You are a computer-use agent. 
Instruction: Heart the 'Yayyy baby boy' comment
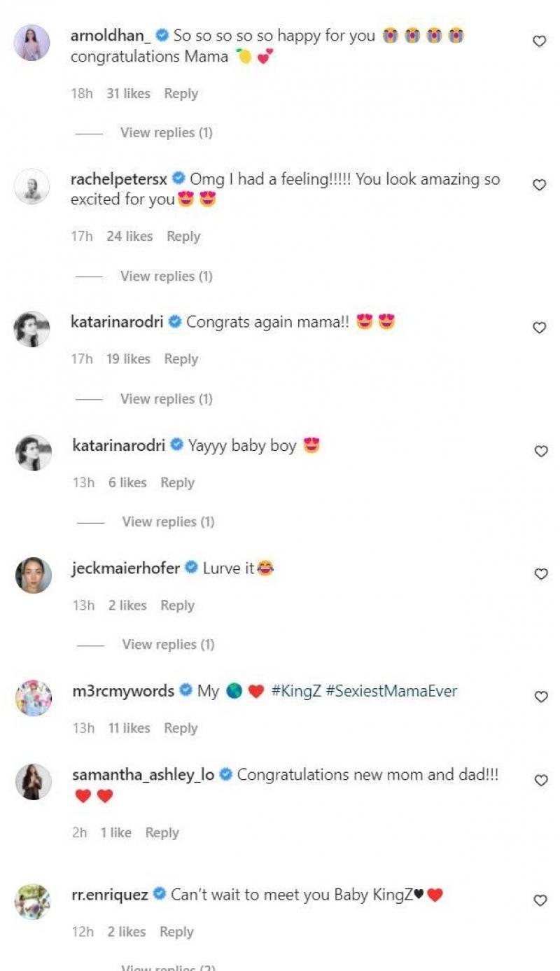click(x=539, y=452)
